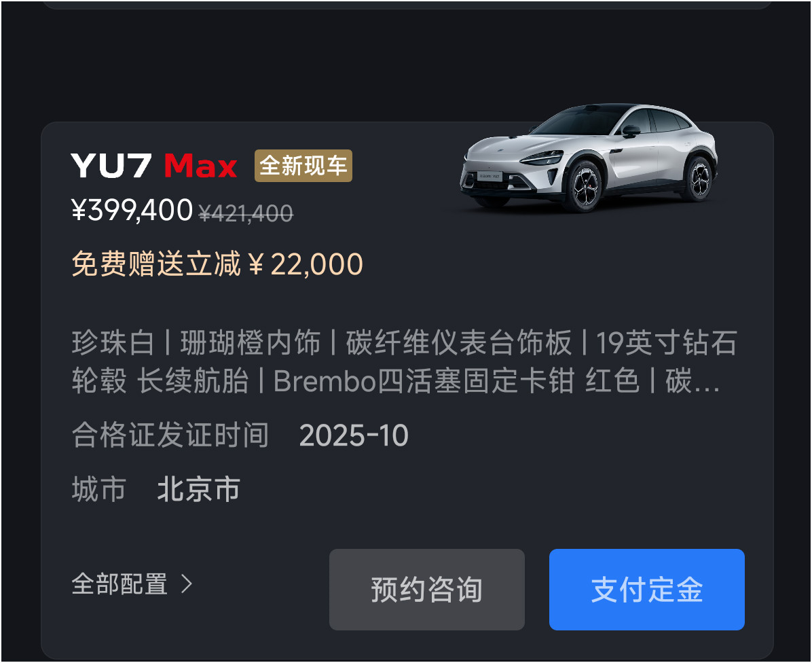This screenshot has width=812, height=663.
Task: Click the 珍珠白 color specification text
Action: click(113, 343)
